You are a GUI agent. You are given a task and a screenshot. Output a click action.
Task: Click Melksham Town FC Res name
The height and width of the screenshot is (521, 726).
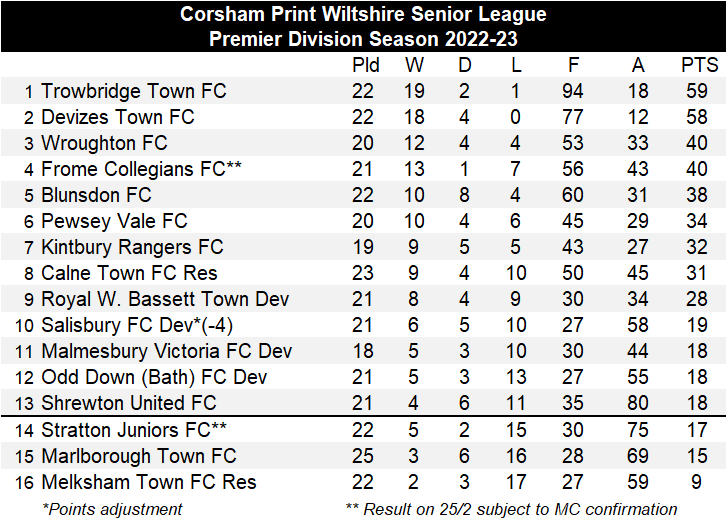point(149,482)
